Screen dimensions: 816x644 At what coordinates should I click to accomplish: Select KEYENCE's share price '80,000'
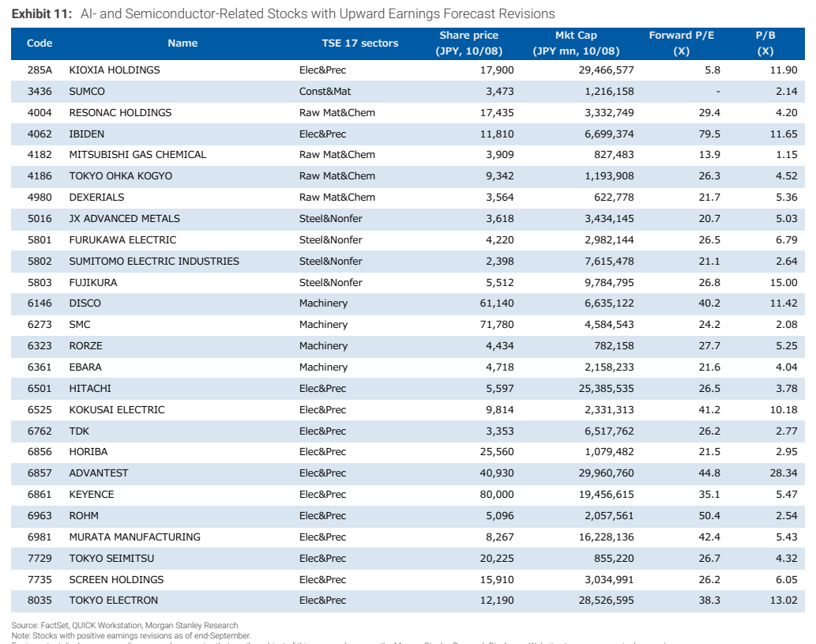497,495
